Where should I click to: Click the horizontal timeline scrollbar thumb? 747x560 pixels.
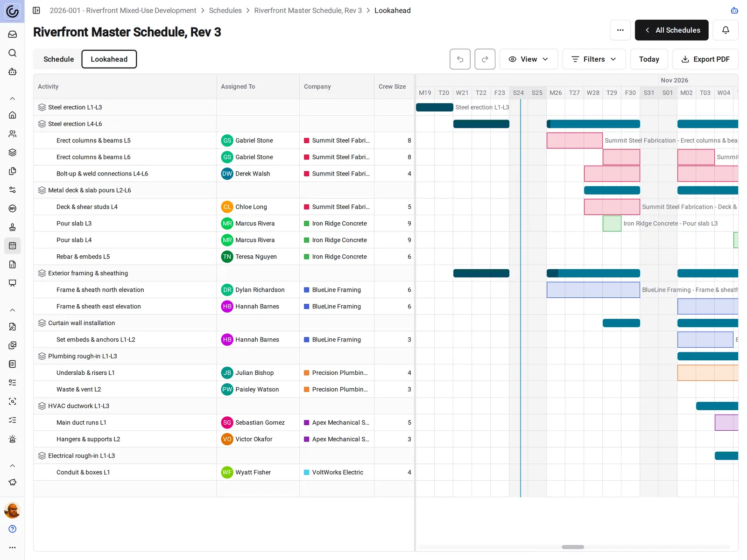(x=573, y=547)
